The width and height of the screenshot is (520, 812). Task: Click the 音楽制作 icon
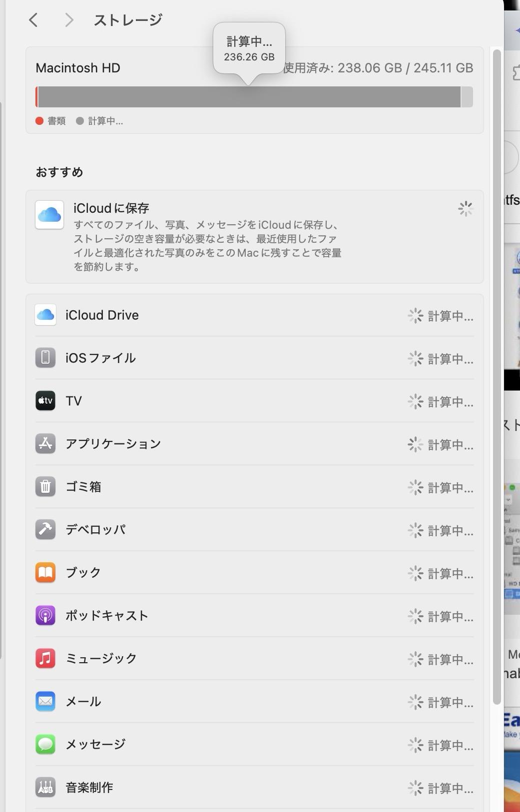(45, 787)
